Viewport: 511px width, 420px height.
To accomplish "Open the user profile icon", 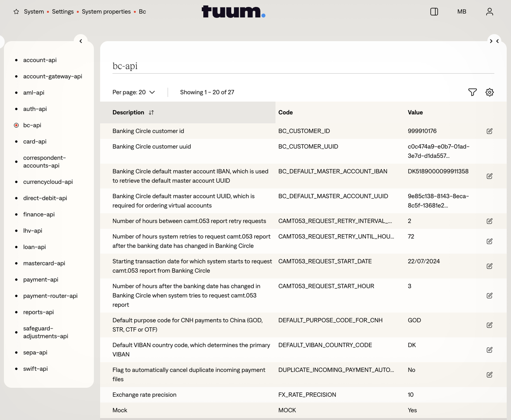I will pyautogui.click(x=489, y=12).
